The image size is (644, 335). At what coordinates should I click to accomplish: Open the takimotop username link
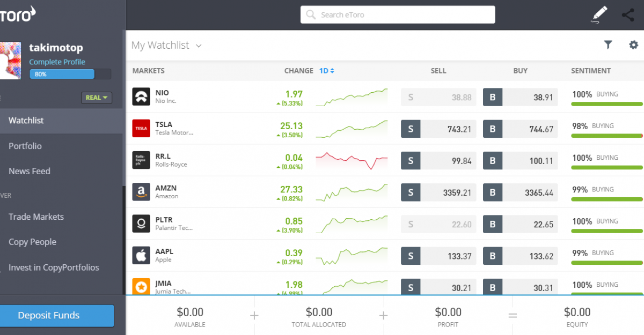click(56, 48)
